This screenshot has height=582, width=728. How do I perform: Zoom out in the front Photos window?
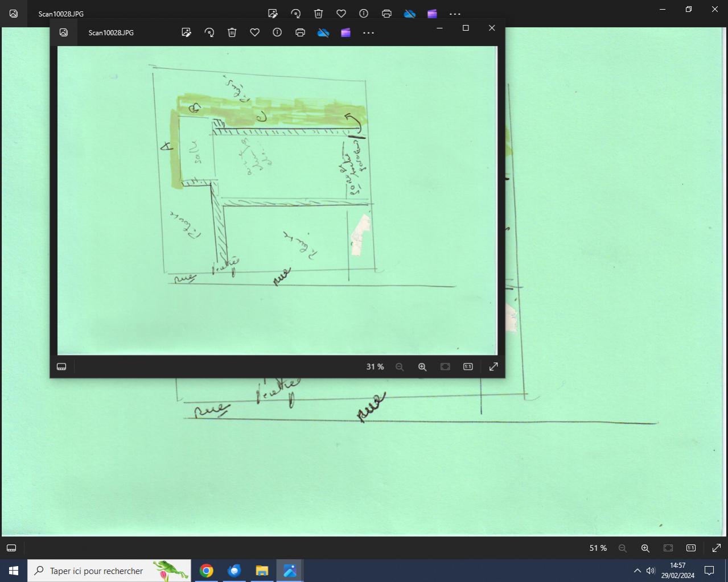(x=400, y=367)
